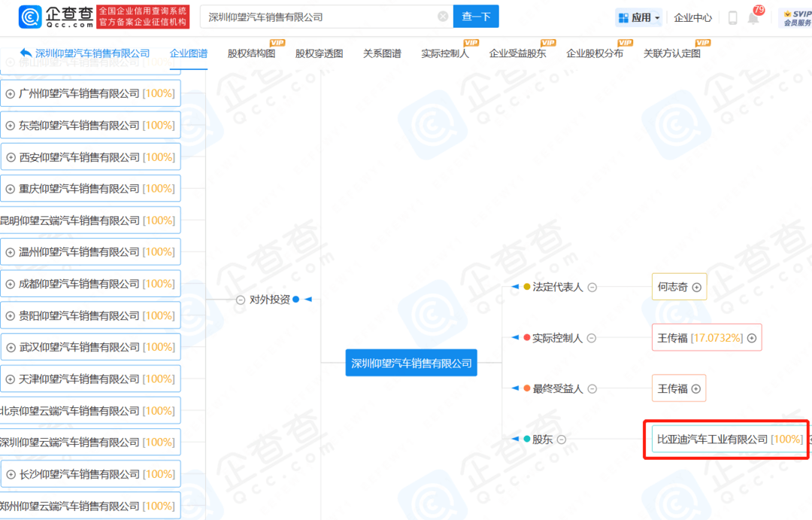Click the 对外投资 label
The width and height of the screenshot is (812, 520).
[269, 300]
